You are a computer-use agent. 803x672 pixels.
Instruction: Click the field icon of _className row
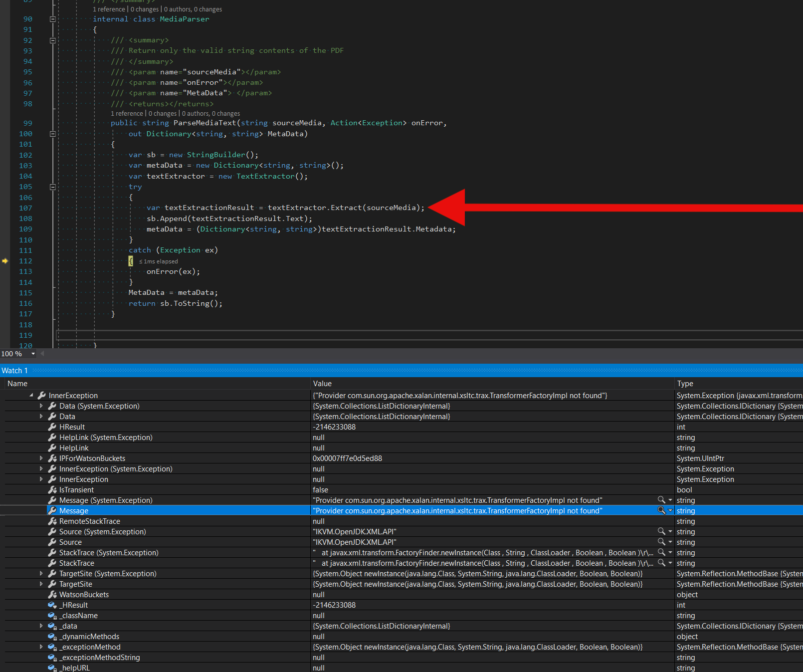52,616
